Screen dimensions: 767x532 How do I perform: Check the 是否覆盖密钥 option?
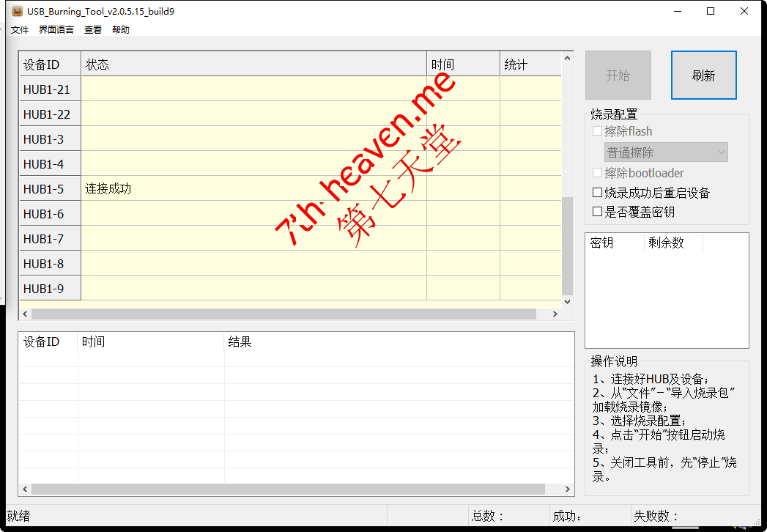(x=598, y=211)
